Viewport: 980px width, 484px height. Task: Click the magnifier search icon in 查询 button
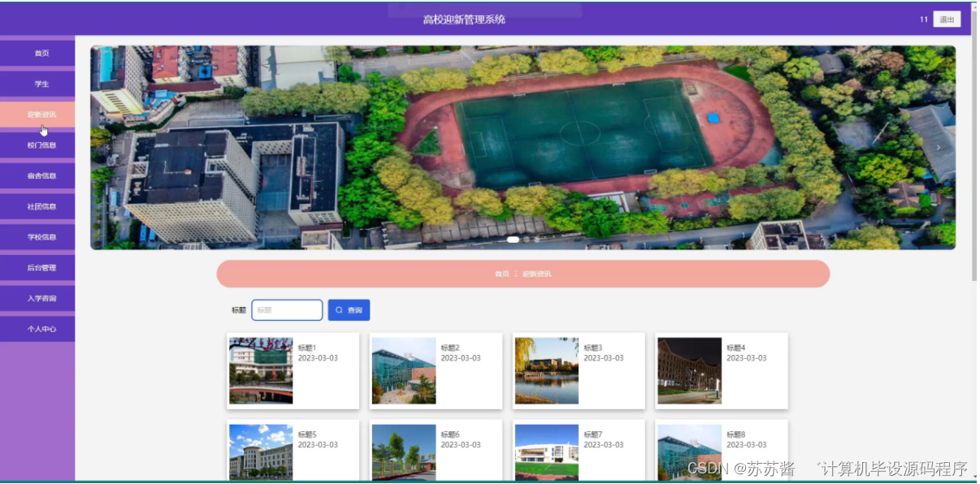click(340, 309)
